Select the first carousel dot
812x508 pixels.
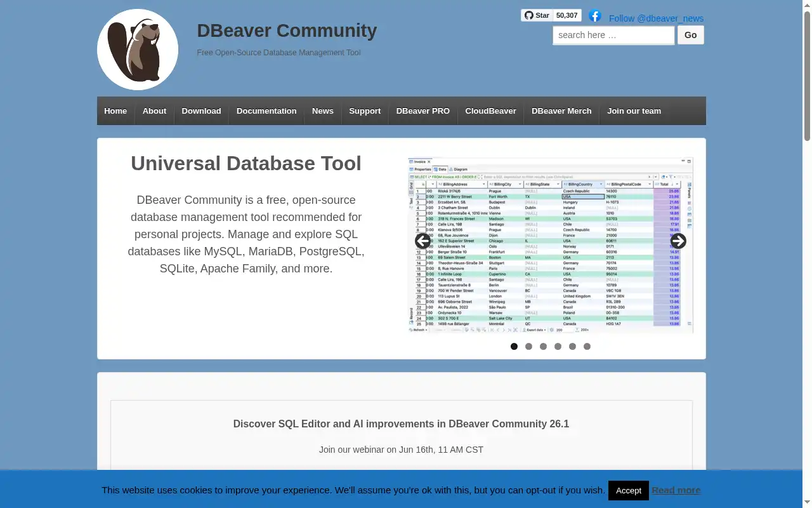[x=514, y=346]
